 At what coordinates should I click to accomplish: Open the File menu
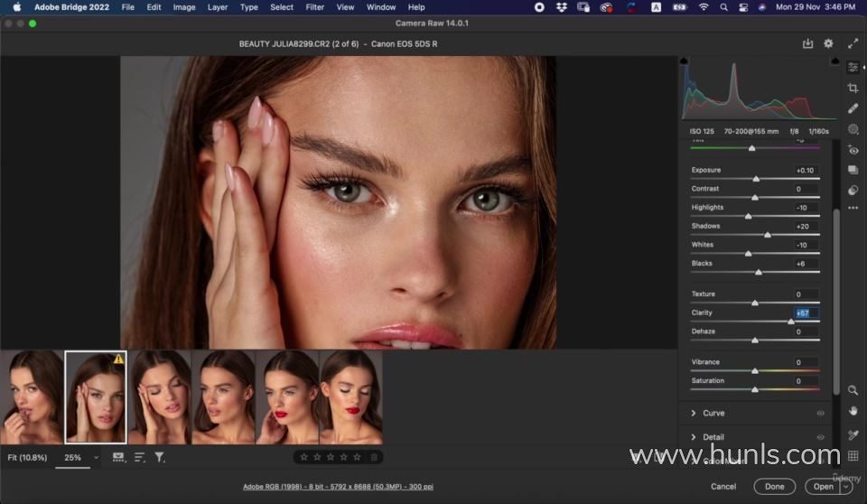(x=127, y=7)
